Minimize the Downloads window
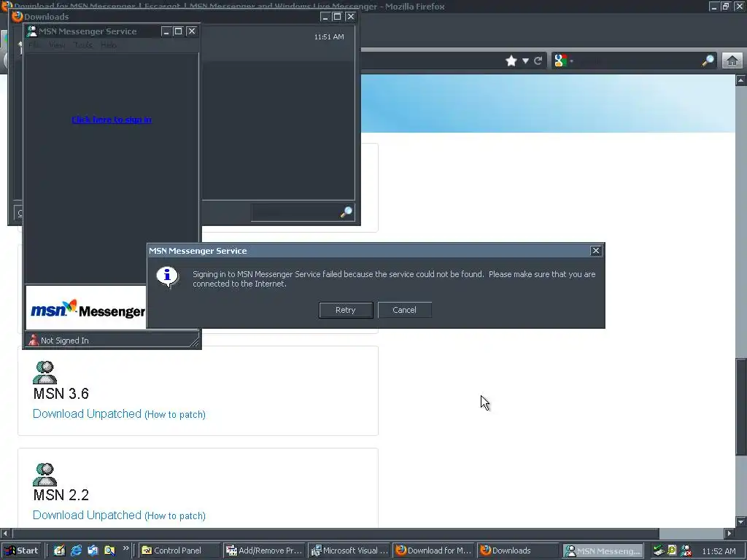This screenshot has height=560, width=747. tap(325, 17)
